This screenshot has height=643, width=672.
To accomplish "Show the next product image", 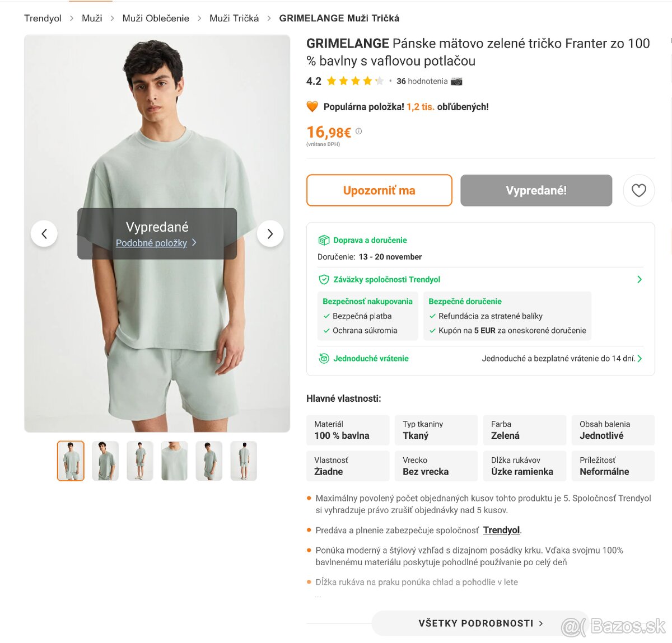I will 270,234.
